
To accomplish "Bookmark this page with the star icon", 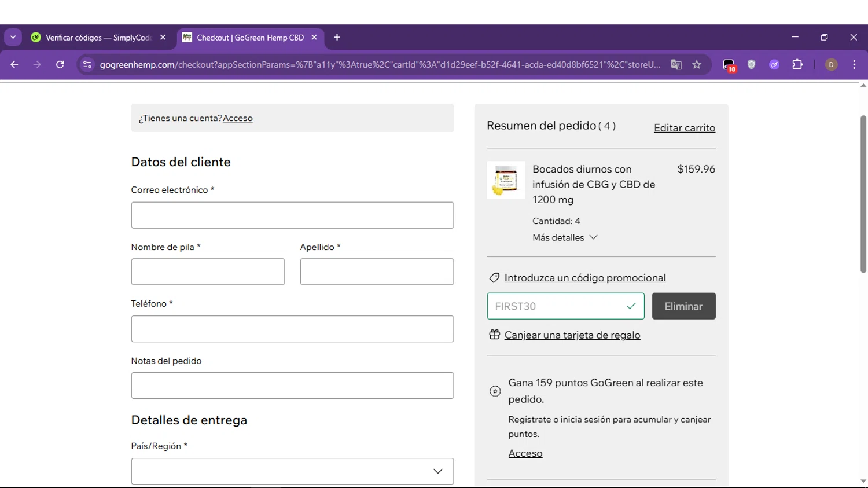I will click(697, 64).
